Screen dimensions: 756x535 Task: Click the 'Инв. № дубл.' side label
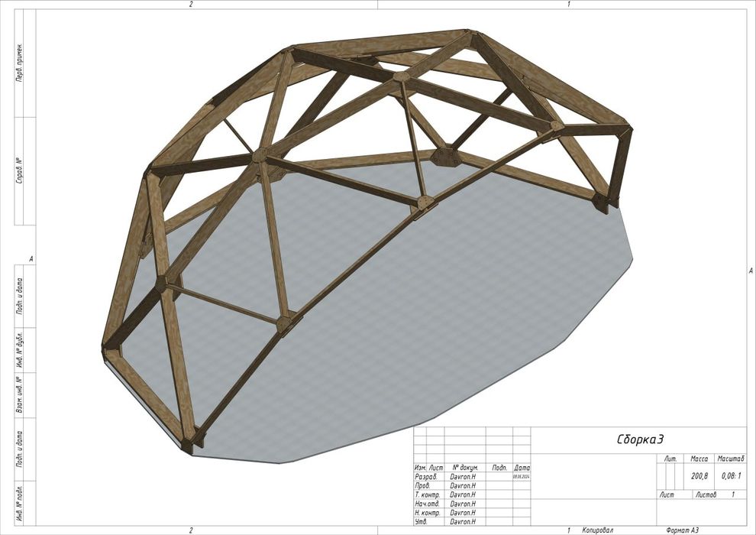[x=20, y=350]
